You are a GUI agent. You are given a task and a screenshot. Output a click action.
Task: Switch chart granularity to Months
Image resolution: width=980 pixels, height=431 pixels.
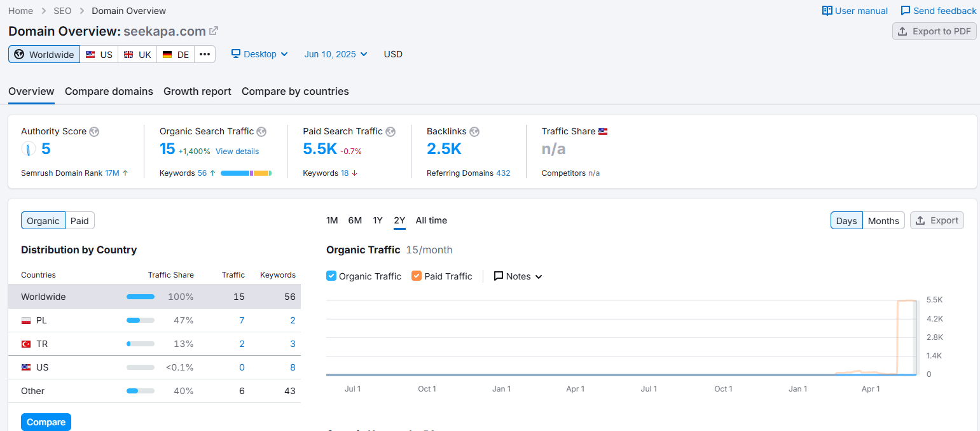tap(883, 220)
